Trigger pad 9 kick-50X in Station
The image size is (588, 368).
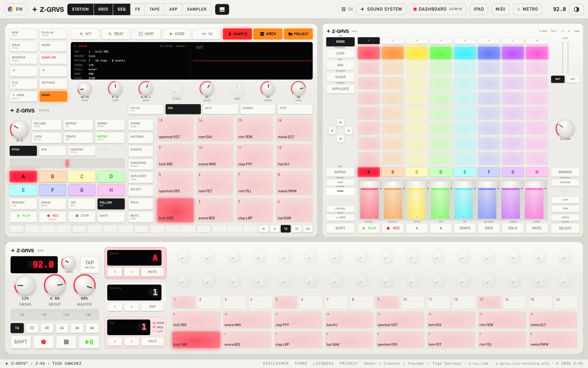coord(175,156)
